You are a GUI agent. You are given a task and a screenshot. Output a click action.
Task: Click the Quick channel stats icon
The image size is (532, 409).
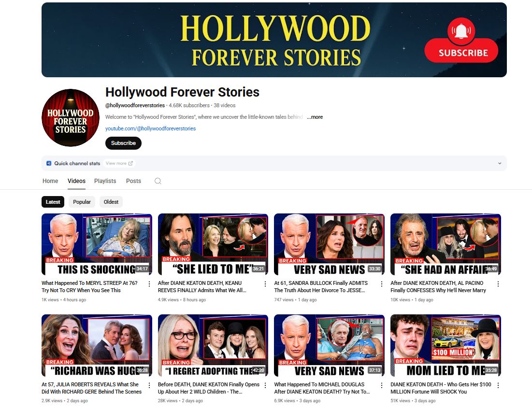click(x=49, y=163)
